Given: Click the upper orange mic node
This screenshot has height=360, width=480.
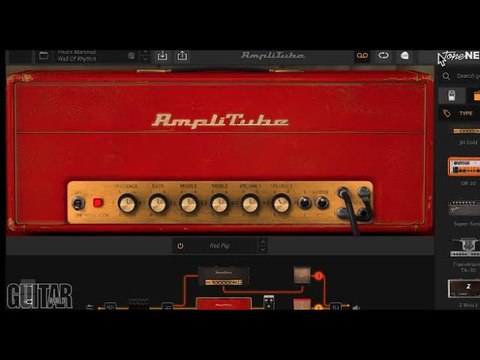Looking at the screenshot, I should tap(319, 276).
